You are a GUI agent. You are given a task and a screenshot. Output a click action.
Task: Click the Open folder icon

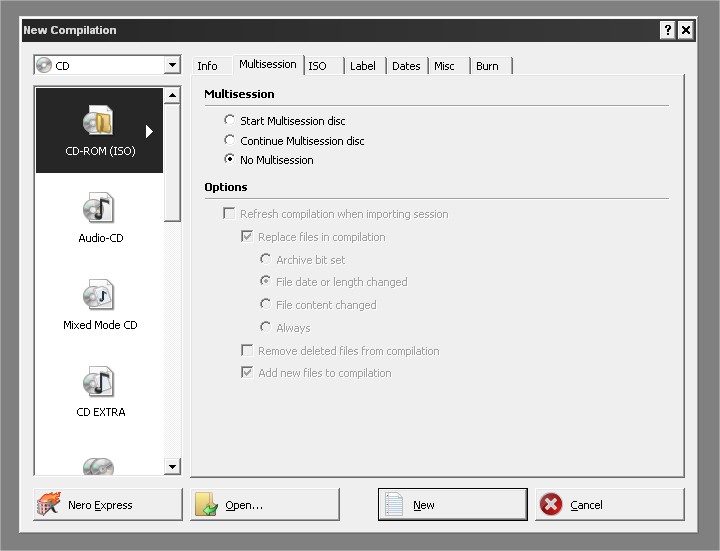point(207,505)
